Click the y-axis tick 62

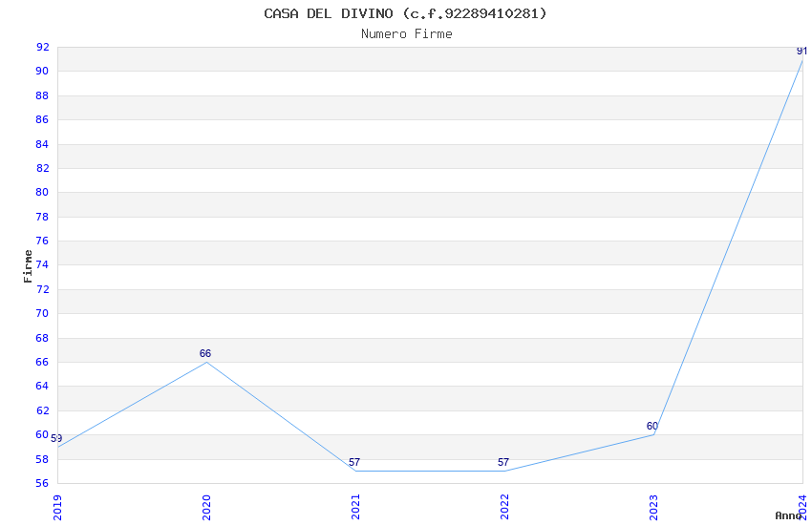pos(42,410)
